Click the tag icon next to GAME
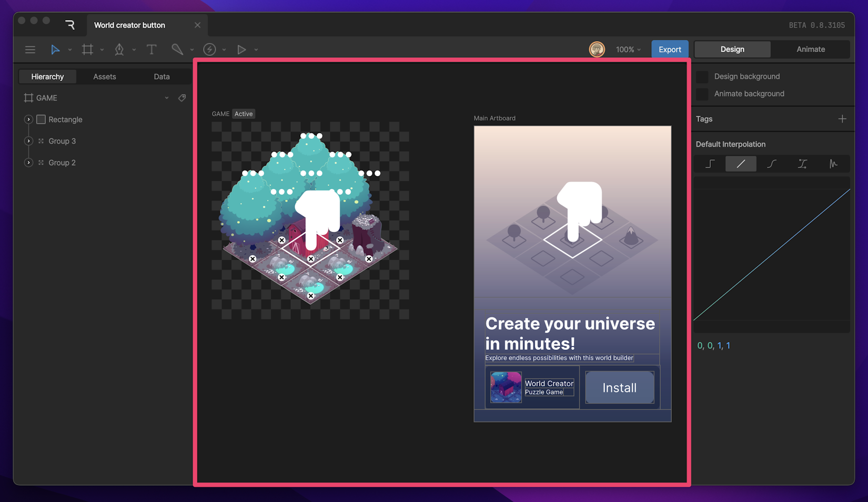 point(182,98)
